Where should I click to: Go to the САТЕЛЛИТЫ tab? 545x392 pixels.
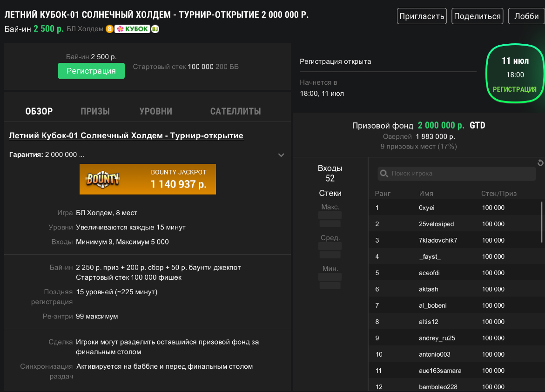point(235,111)
